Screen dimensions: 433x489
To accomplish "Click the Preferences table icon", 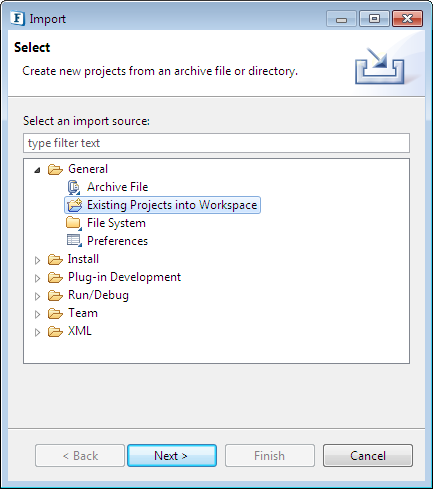I will tap(74, 241).
